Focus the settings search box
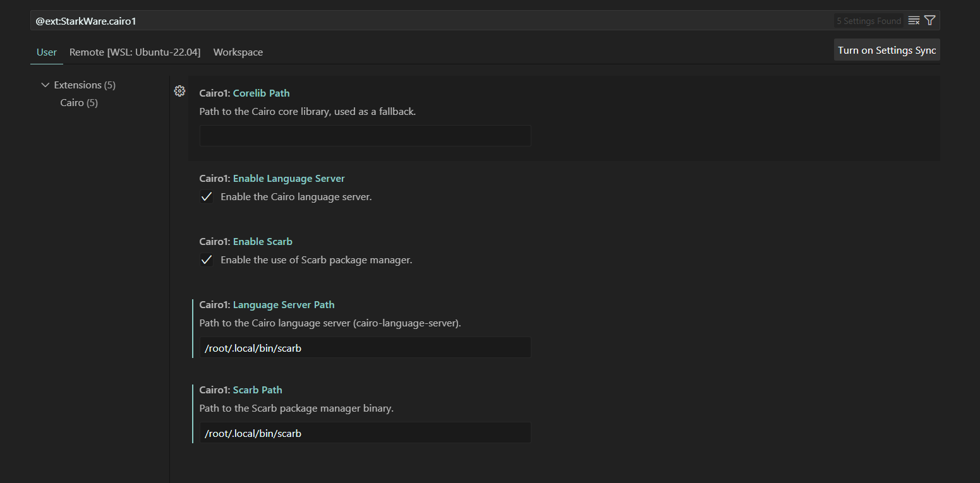The height and width of the screenshot is (483, 980). tap(430, 21)
